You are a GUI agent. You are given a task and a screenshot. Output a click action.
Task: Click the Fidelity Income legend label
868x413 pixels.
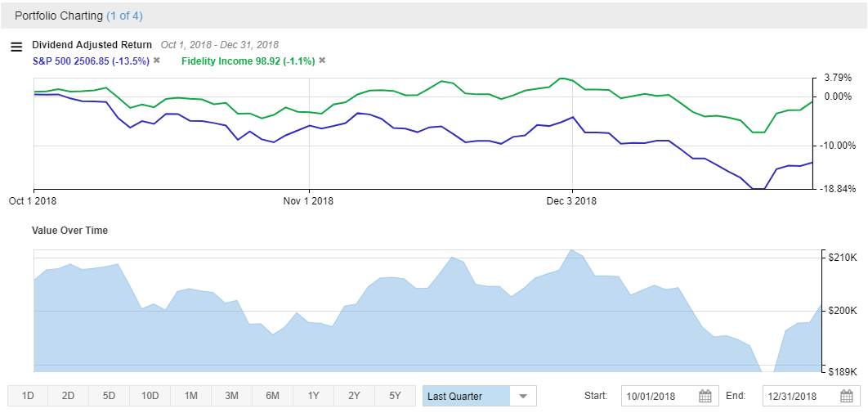coord(248,61)
